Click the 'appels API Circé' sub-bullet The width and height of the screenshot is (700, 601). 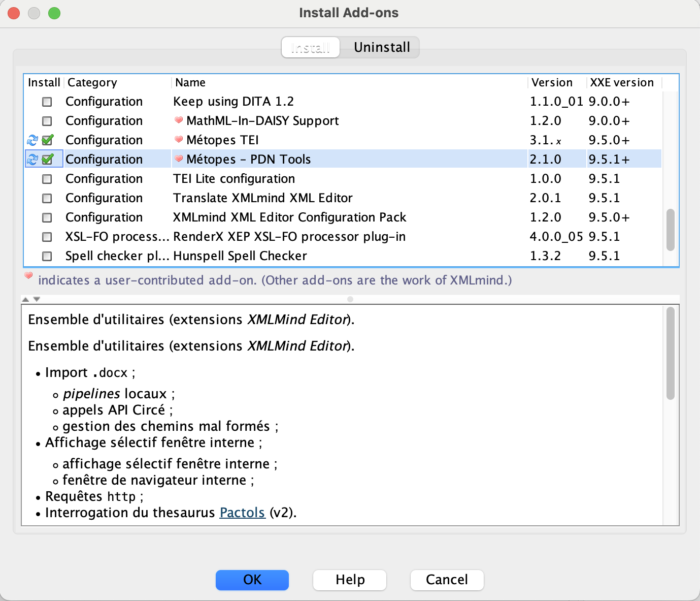[x=118, y=410]
